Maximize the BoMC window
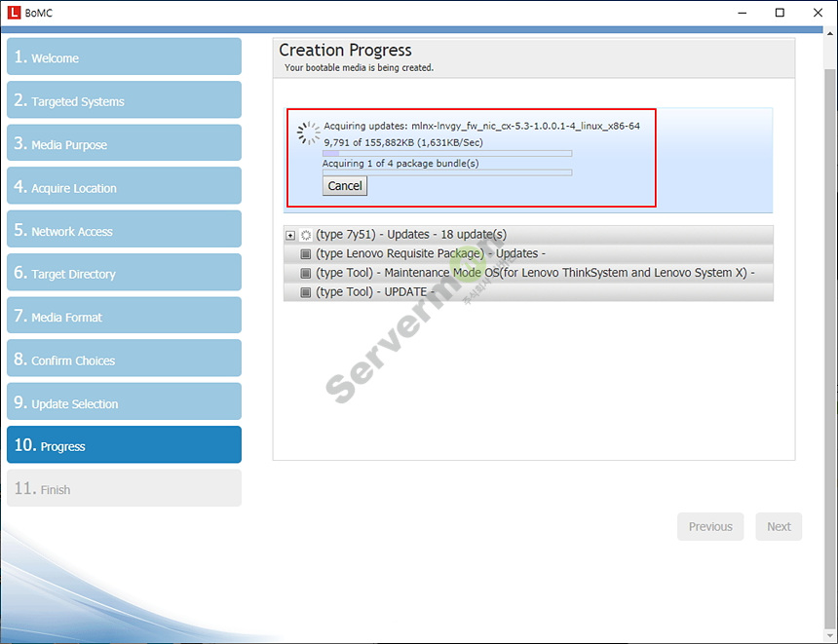838x644 pixels. click(x=780, y=13)
